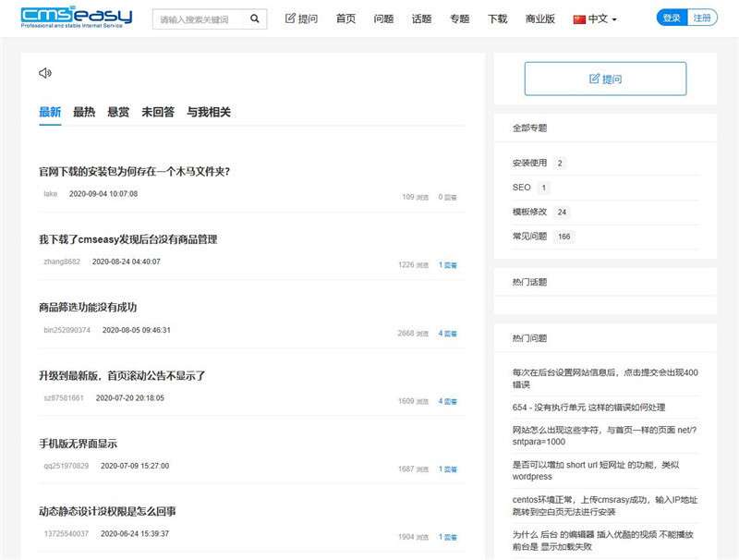Open the 安装使用 topic category

coord(529,163)
